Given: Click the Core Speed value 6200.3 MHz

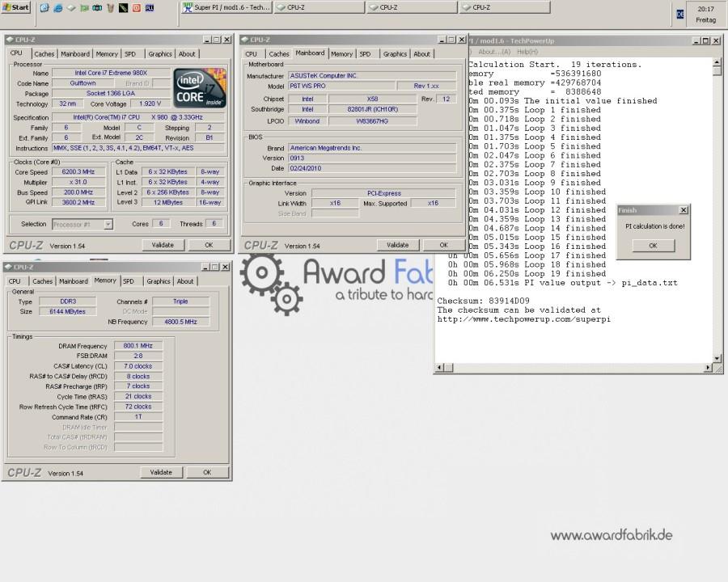Looking at the screenshot, I should [78, 171].
